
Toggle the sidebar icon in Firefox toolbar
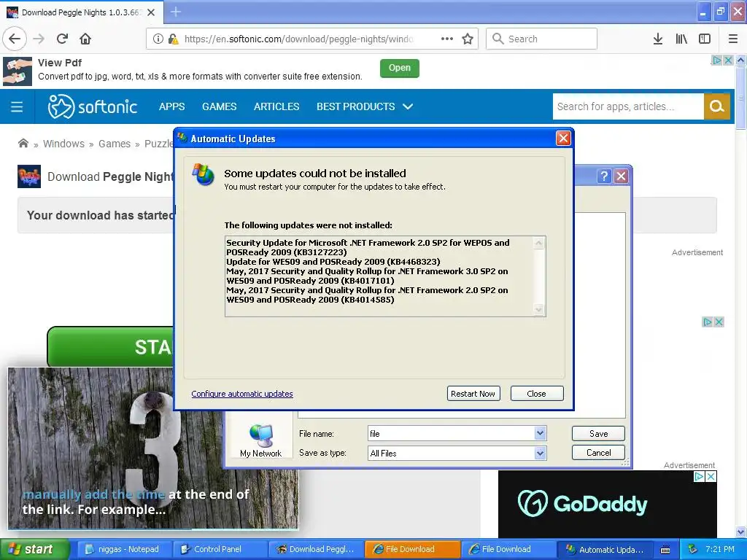[x=705, y=39]
